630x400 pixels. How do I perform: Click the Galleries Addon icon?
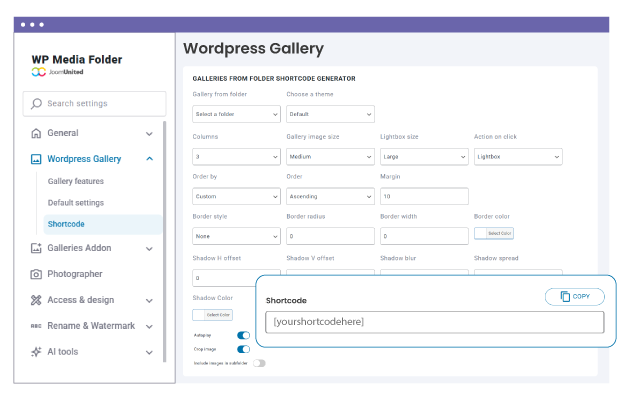click(x=36, y=248)
